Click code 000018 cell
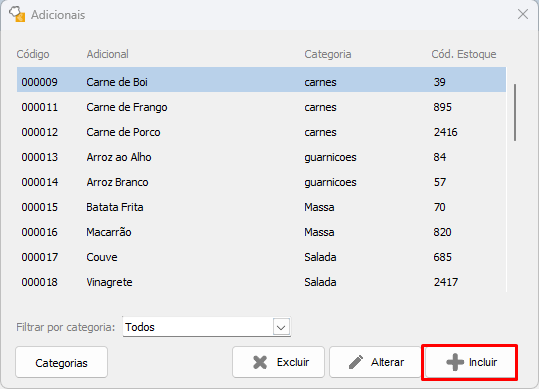 (x=40, y=282)
